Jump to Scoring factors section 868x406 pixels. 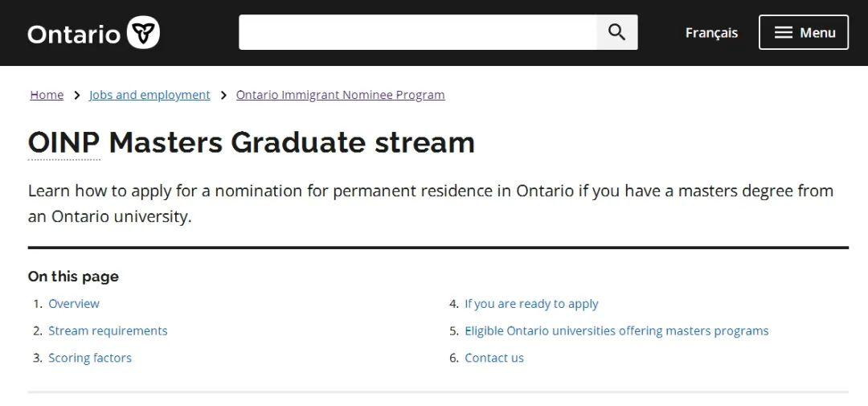point(90,359)
